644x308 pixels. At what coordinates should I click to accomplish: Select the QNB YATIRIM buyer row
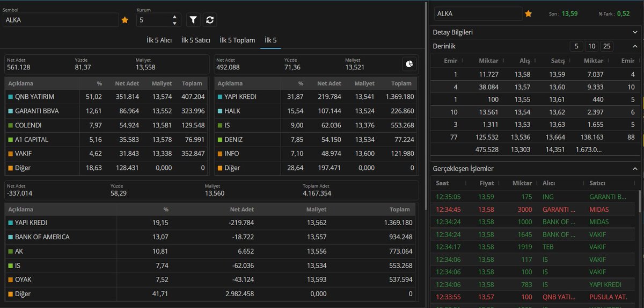point(107,97)
